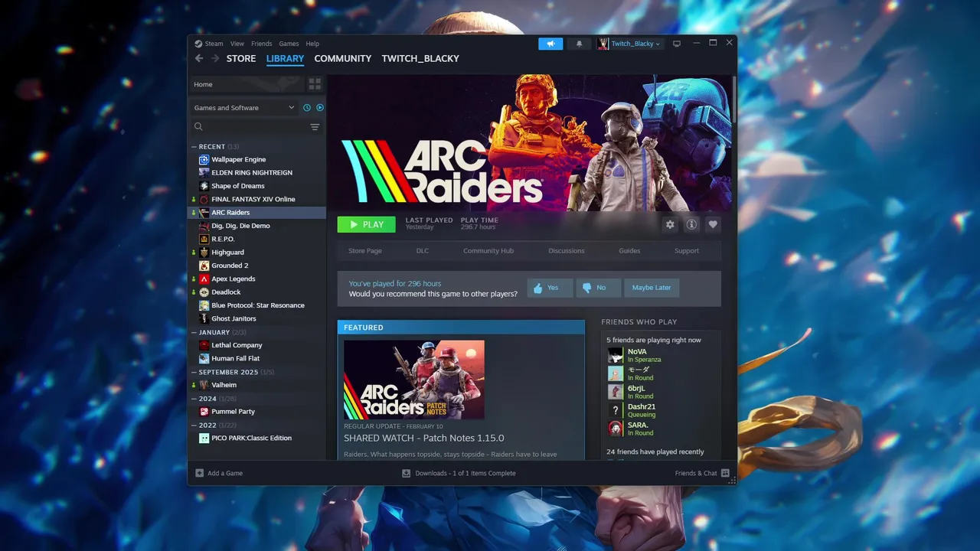Toggle the recent activity clock filter
This screenshot has height=551, width=980.
(307, 108)
